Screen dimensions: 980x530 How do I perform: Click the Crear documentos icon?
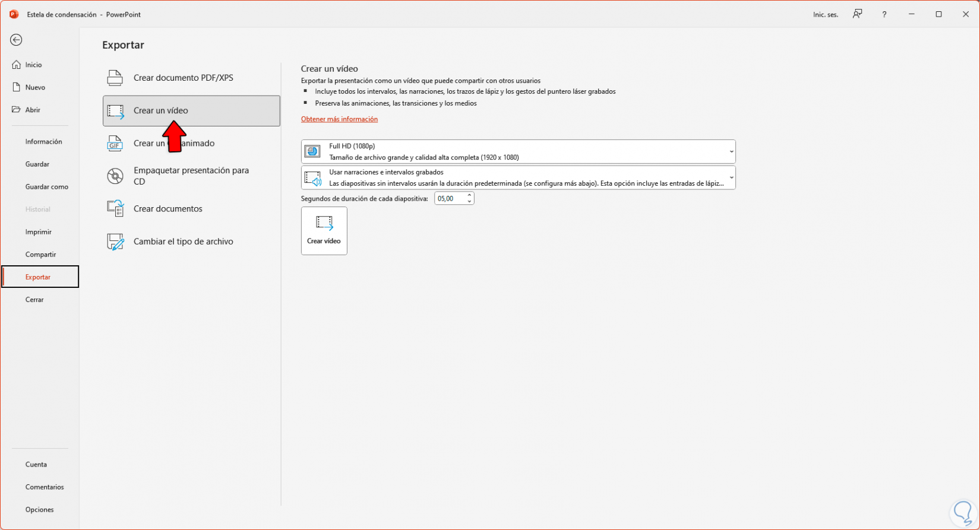[115, 209]
